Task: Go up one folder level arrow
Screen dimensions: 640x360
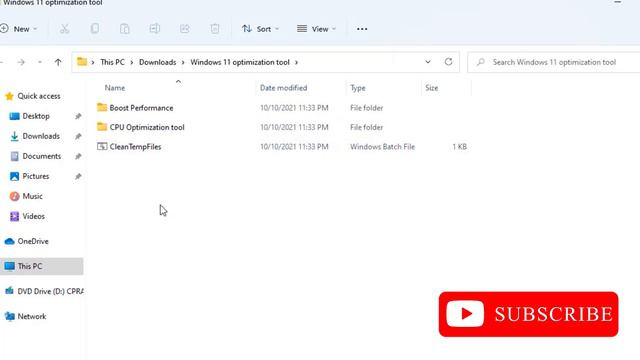Action: click(x=58, y=62)
